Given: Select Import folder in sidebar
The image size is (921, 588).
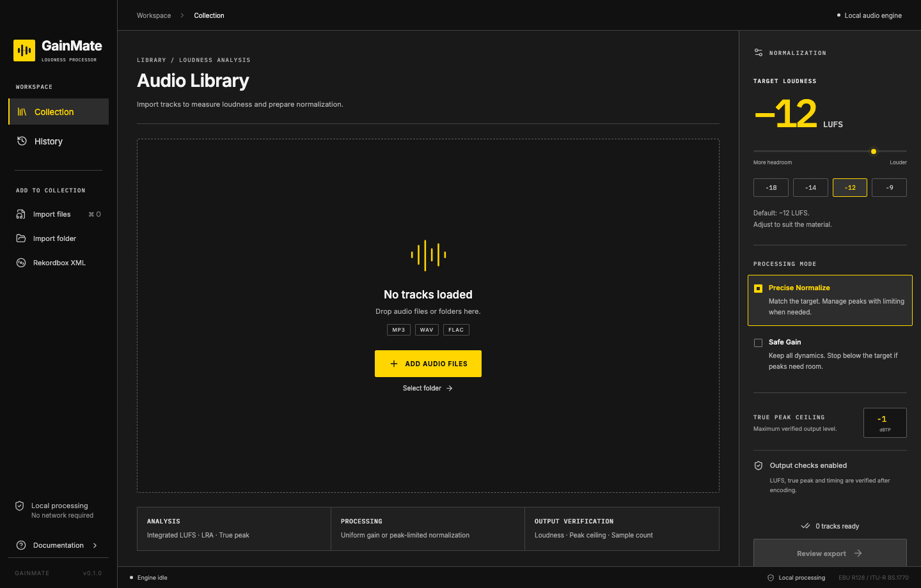Looking at the screenshot, I should click(x=58, y=238).
